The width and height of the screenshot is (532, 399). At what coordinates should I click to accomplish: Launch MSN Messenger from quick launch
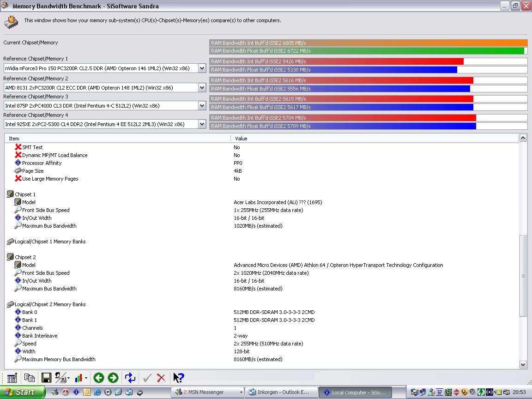click(54, 392)
